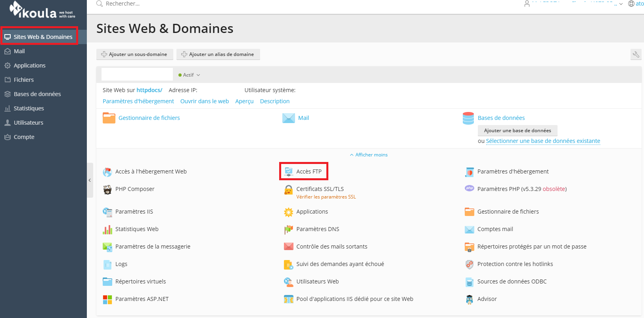The image size is (644, 318).
Task: Open Compte in the sidebar
Action: click(43, 137)
